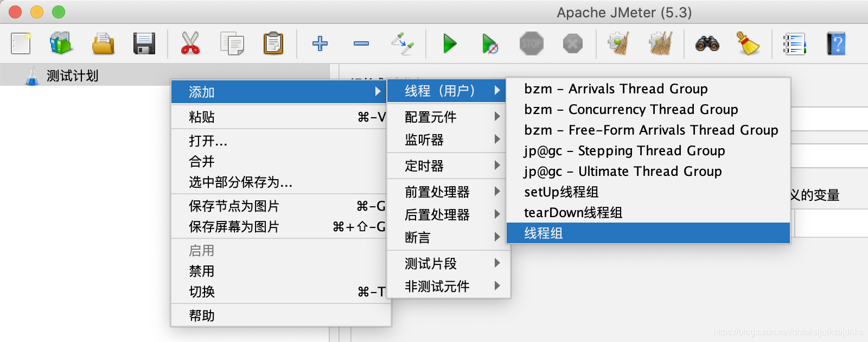Expand the 线程（用户）submenu
The height and width of the screenshot is (342, 868).
point(446,91)
